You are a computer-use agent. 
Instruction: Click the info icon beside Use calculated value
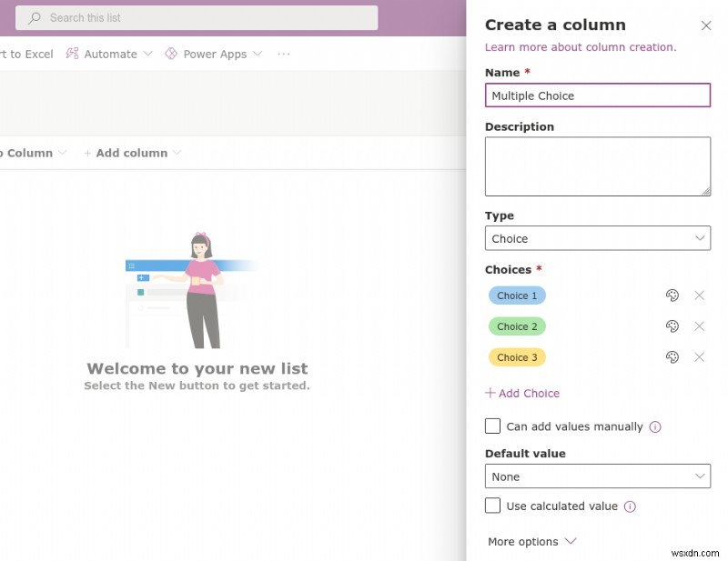(629, 506)
